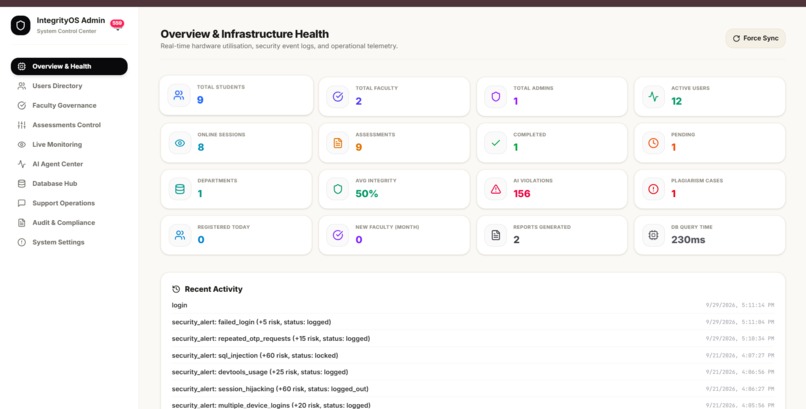This screenshot has width=806, height=409.
Task: Click the Avg Integrity 50% value
Action: click(367, 194)
